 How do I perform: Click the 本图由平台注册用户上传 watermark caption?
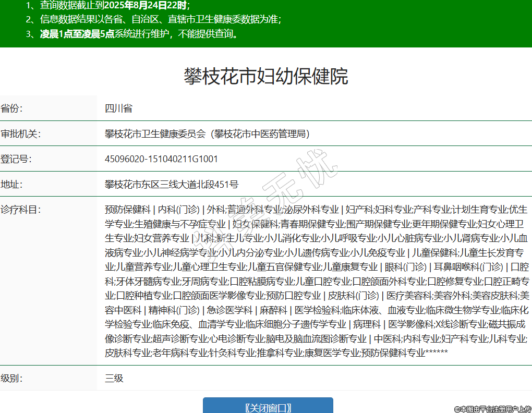pyautogui.click(x=492, y=409)
